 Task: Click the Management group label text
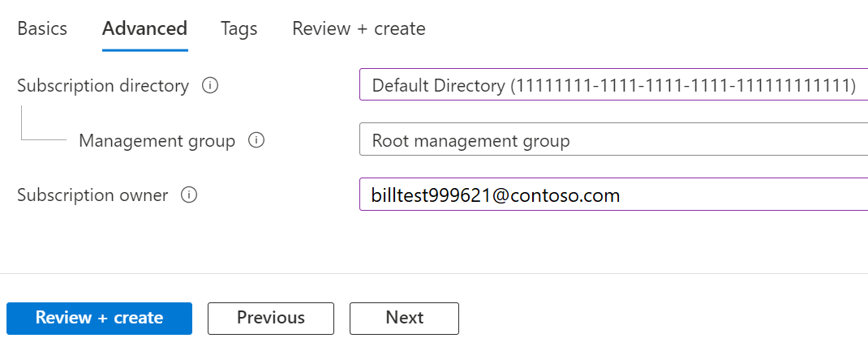(157, 140)
